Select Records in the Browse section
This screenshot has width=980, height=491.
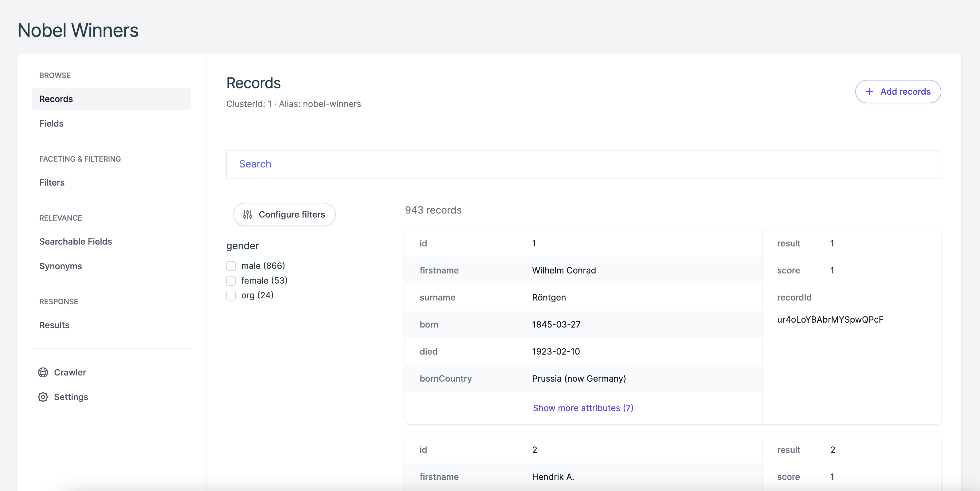click(x=56, y=99)
